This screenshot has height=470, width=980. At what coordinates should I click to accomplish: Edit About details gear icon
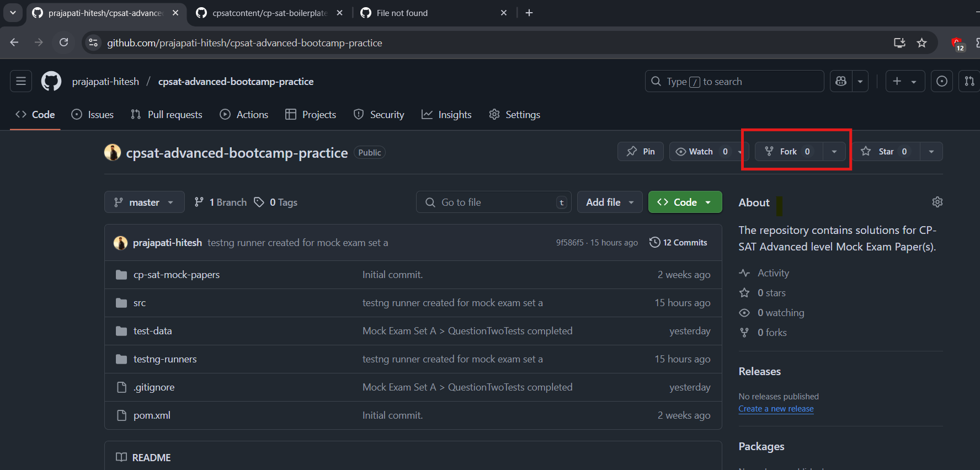pos(938,202)
